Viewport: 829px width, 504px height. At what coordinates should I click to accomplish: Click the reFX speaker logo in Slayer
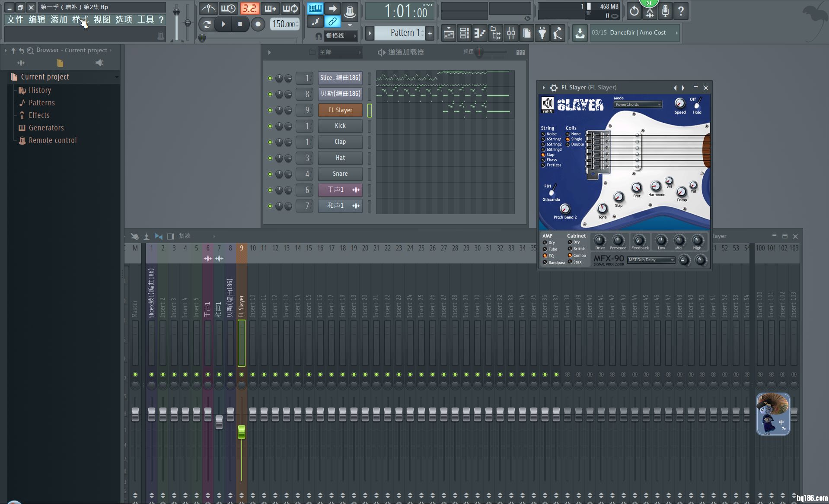548,104
